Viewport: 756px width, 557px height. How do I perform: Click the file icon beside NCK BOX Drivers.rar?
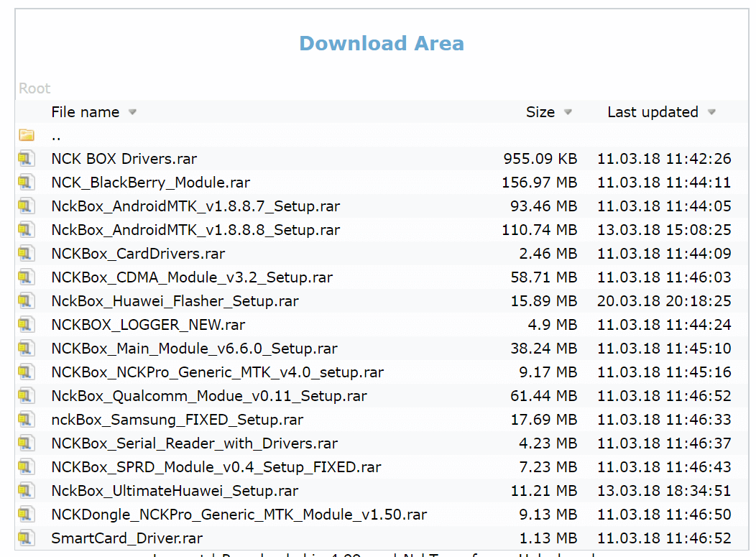tap(27, 159)
